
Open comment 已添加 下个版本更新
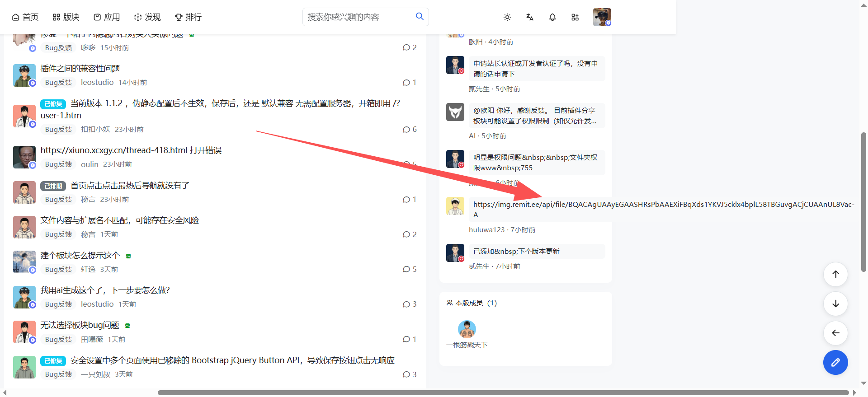coord(536,252)
